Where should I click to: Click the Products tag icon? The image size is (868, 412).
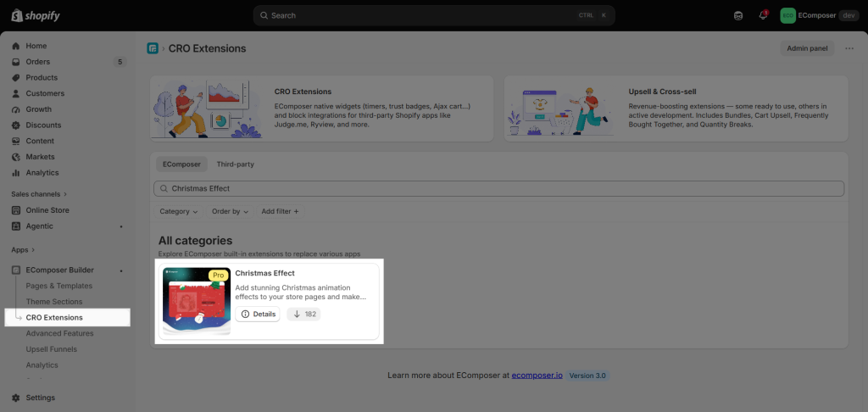pyautogui.click(x=16, y=77)
